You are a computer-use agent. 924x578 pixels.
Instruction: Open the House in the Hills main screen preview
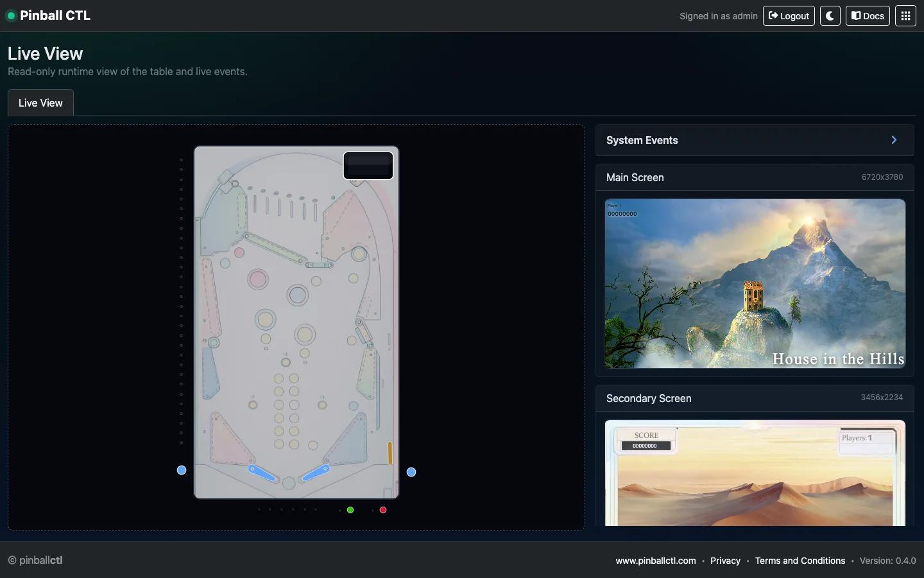pos(755,284)
